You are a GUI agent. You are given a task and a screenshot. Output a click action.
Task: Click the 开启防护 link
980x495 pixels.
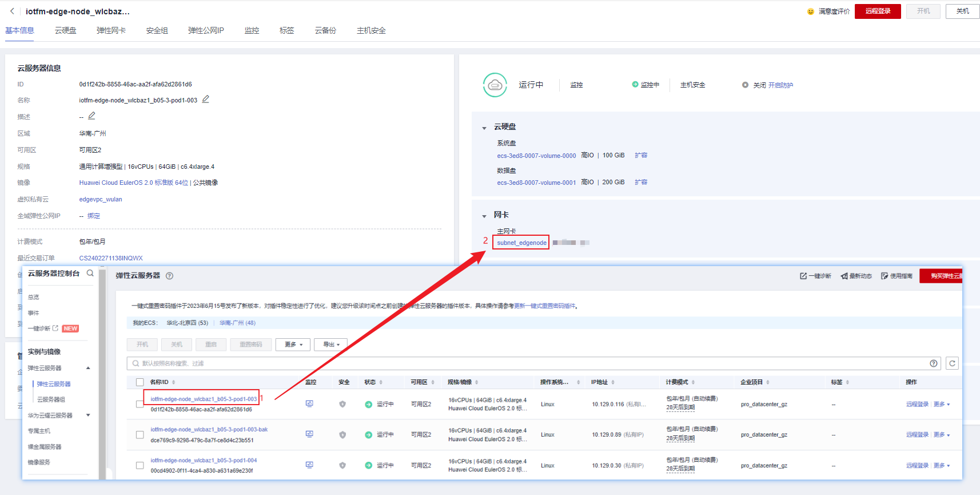tap(780, 85)
